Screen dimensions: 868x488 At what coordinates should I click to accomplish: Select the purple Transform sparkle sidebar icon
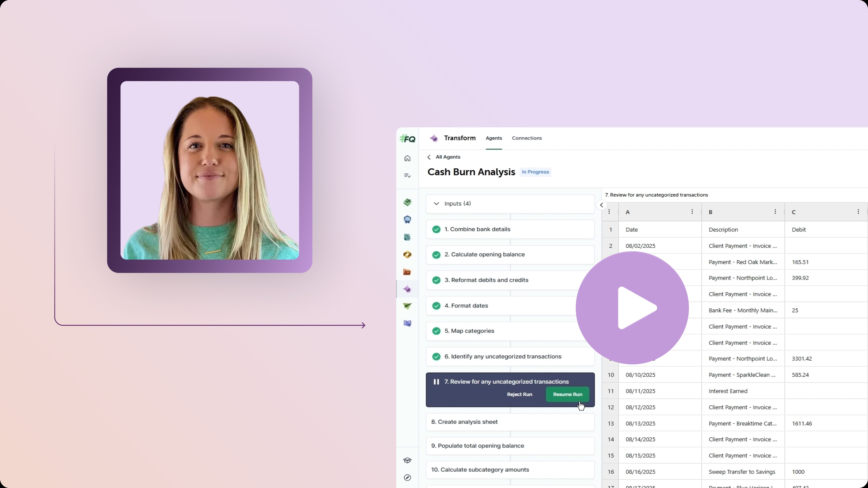[407, 289]
